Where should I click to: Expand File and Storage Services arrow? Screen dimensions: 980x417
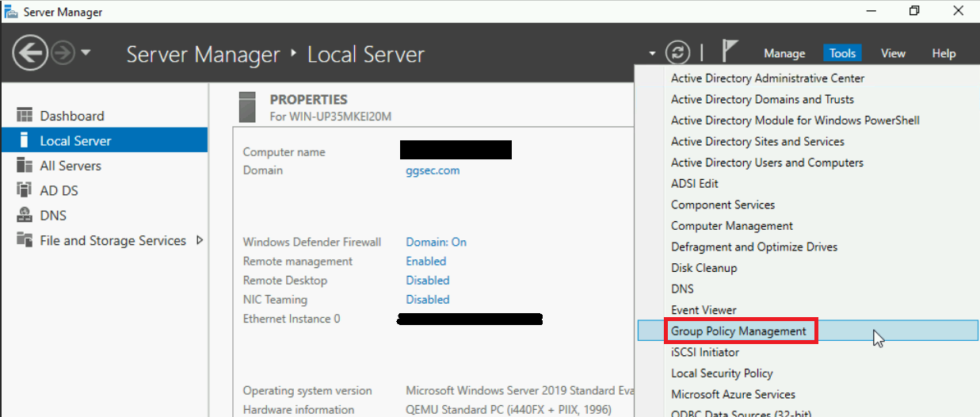pos(199,240)
